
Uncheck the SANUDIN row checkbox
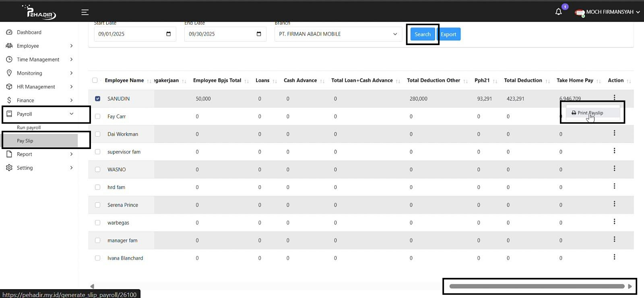[97, 99]
